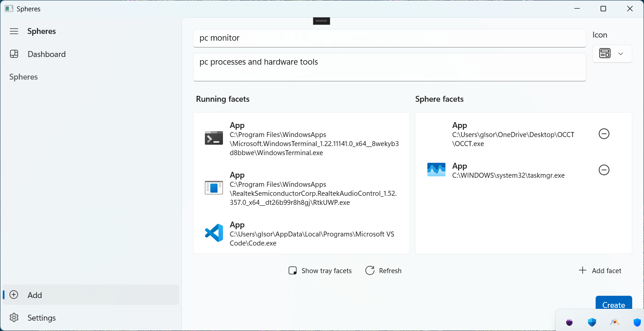Image resolution: width=644 pixels, height=331 pixels.
Task: Click the colorful paint tray icon
Action: coord(615,322)
